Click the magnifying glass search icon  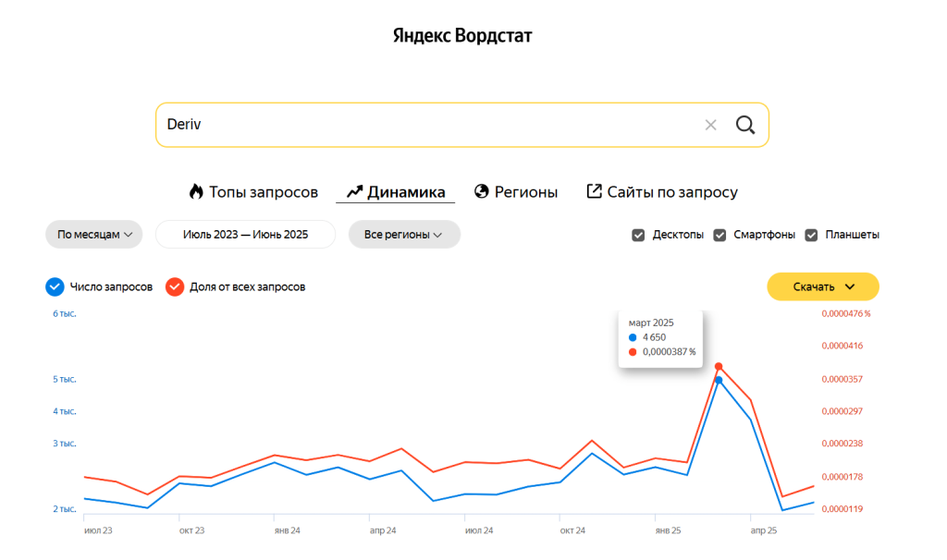(745, 125)
